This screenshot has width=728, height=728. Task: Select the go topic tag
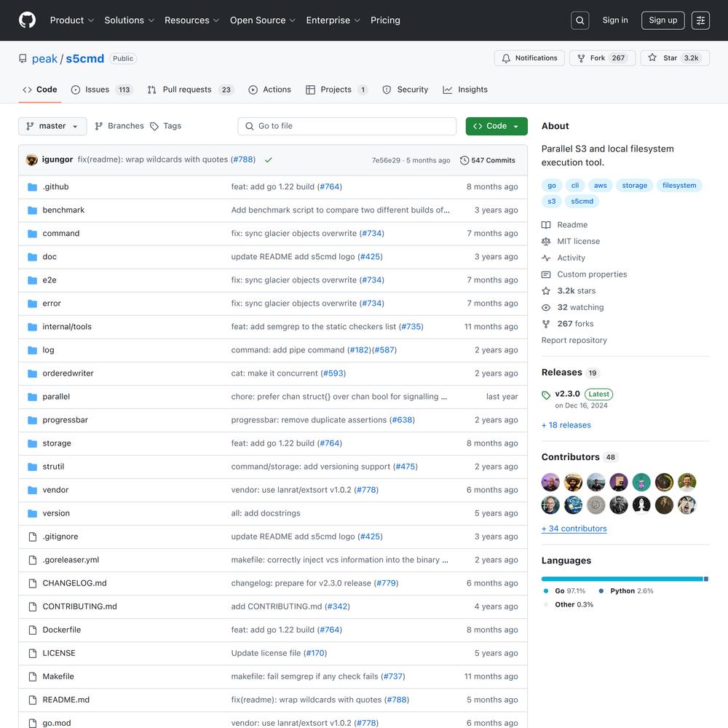[552, 185]
